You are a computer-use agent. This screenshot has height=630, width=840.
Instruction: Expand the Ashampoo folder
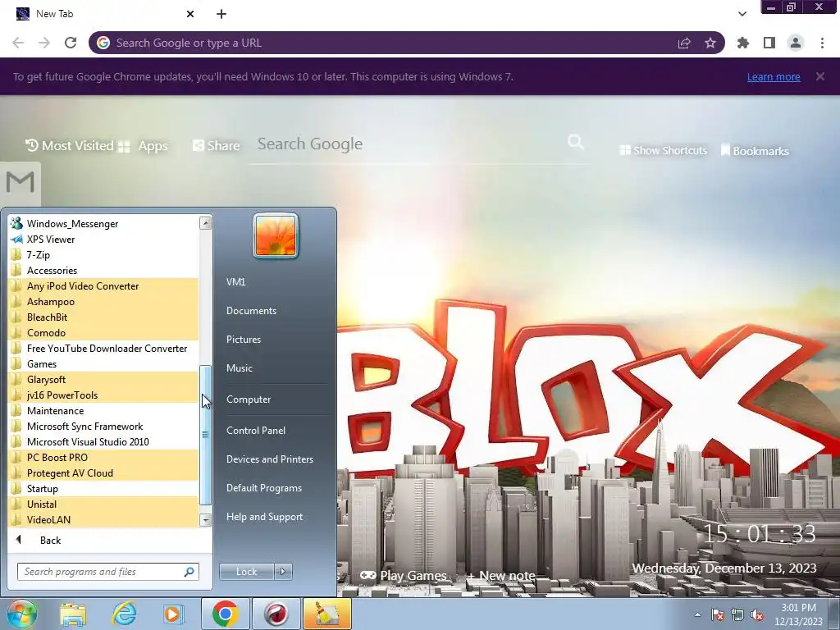point(103,302)
